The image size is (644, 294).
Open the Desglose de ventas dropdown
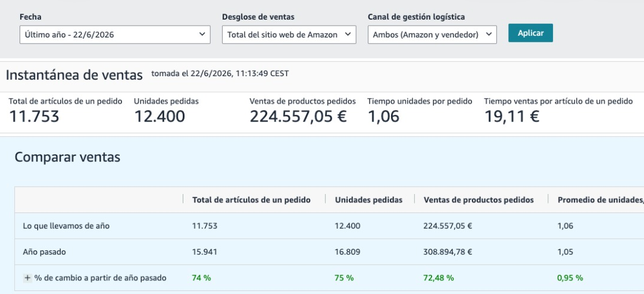pyautogui.click(x=289, y=35)
